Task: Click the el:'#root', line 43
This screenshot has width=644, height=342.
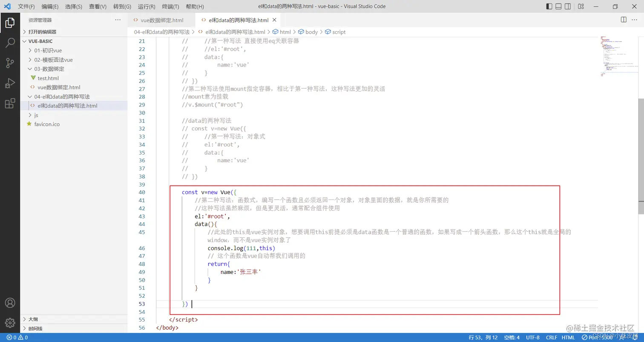Action: [x=212, y=216]
